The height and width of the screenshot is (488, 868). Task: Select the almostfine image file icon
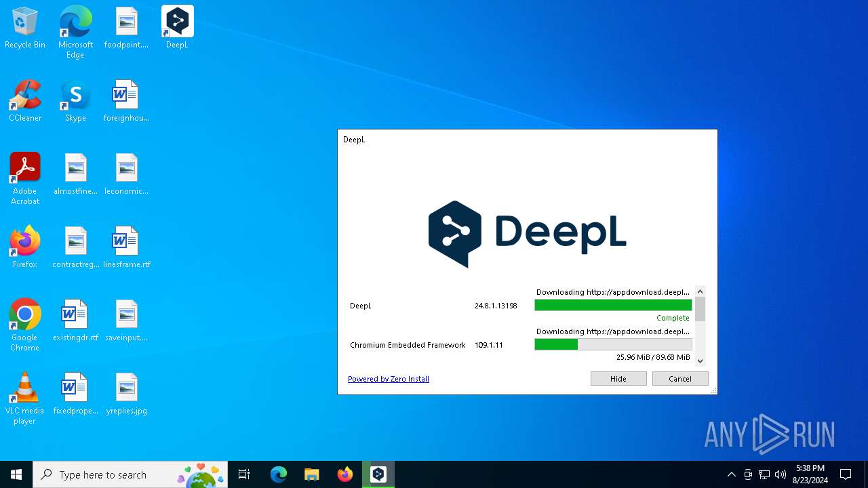point(75,175)
